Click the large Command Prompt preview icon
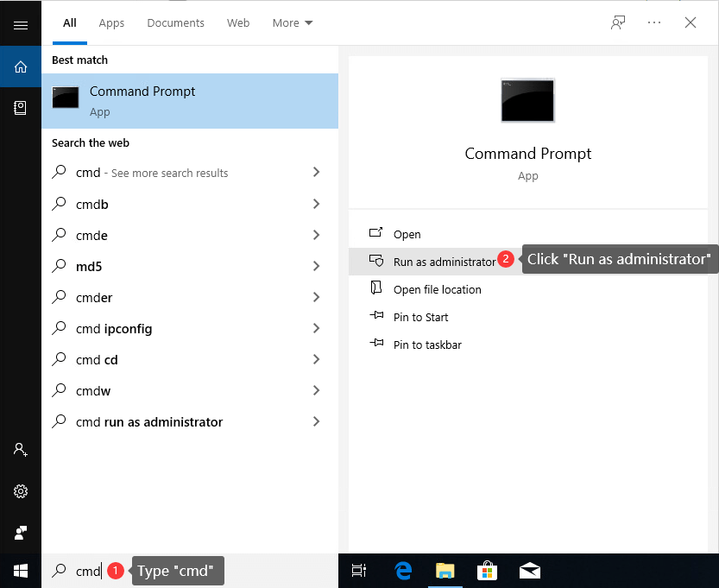The image size is (719, 588). pos(527,100)
